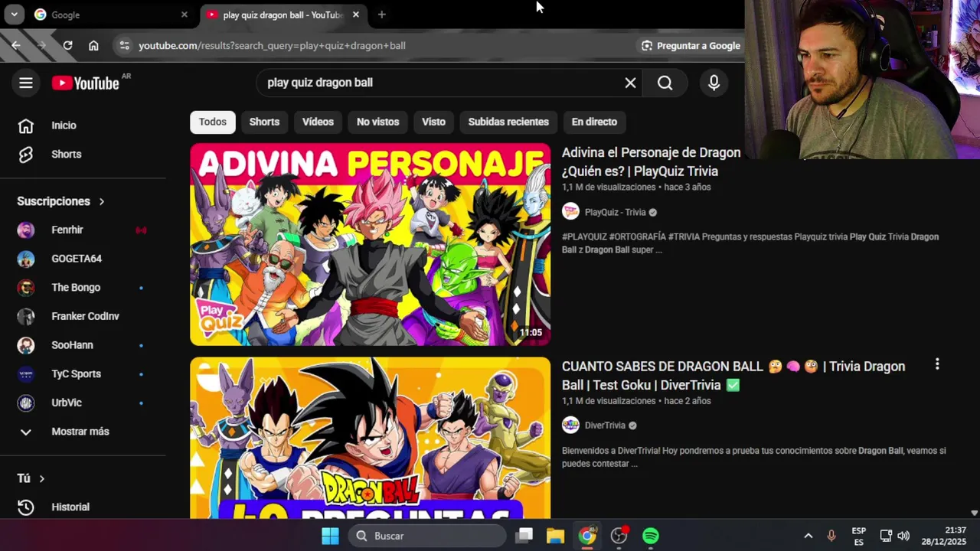Open the Tú section arrow
Image resolution: width=980 pixels, height=551 pixels.
pos(41,478)
